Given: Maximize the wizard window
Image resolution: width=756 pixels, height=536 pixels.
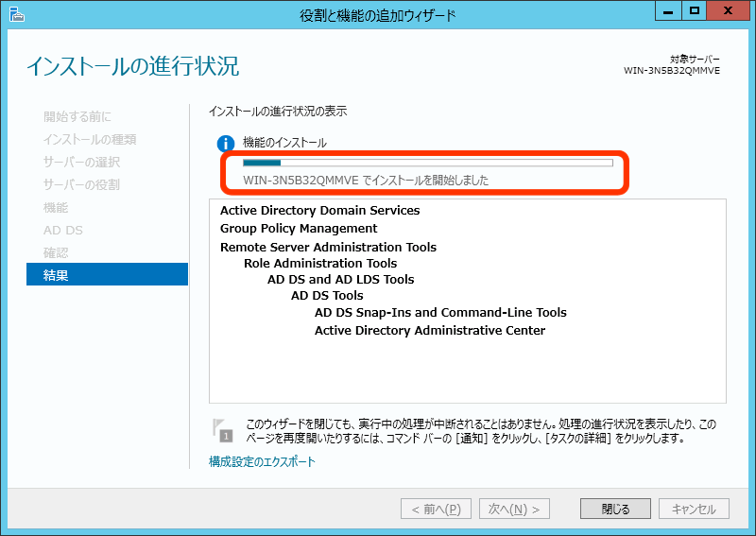Looking at the screenshot, I should pyautogui.click(x=695, y=11).
